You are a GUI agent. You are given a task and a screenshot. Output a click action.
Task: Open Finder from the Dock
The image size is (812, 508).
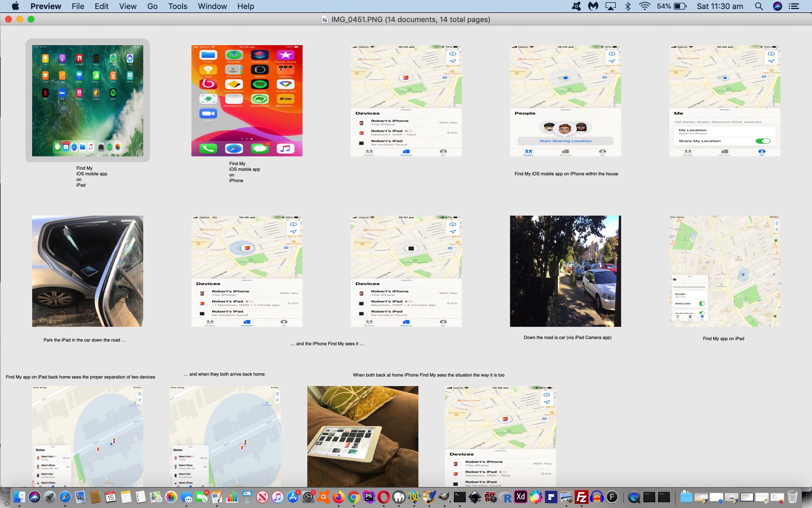tap(19, 497)
